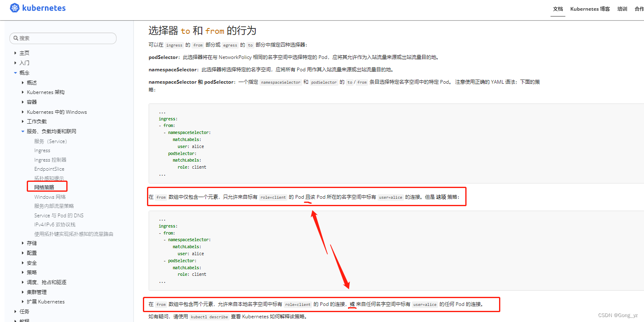Click heading 选择器 to 和 from 的行为
Viewport: 644px width, 322px height.
coord(202,31)
